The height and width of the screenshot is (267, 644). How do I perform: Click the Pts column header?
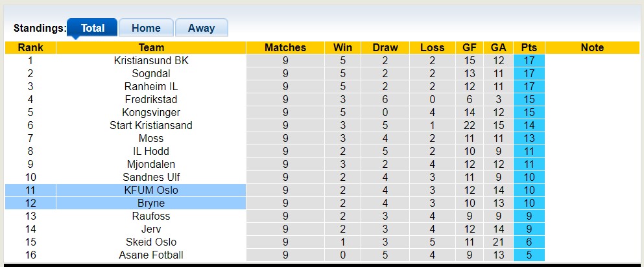pyautogui.click(x=529, y=47)
